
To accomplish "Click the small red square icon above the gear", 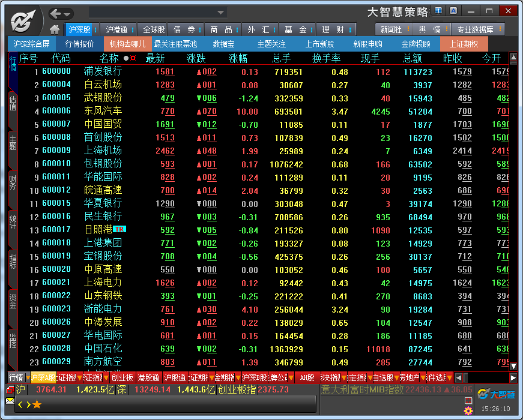I will click(x=468, y=400).
